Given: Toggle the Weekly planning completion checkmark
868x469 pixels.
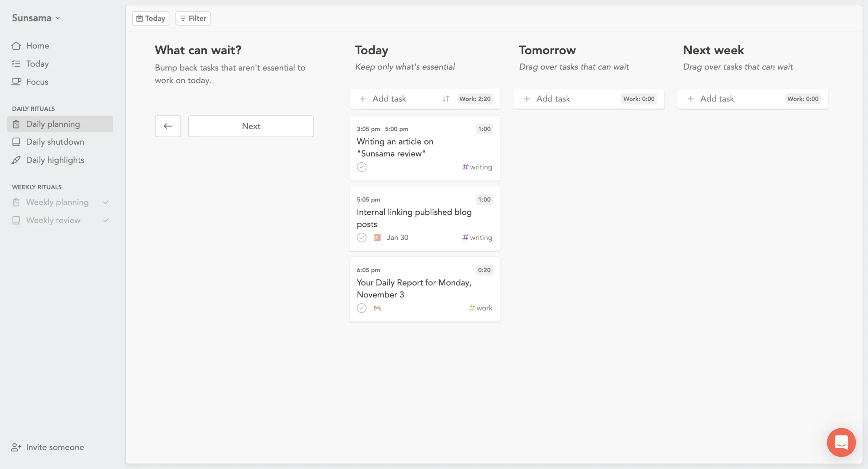Looking at the screenshot, I should pyautogui.click(x=105, y=202).
